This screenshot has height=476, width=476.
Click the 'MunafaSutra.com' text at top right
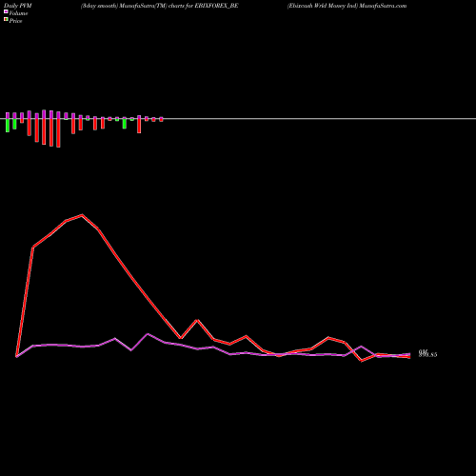coord(383,6)
